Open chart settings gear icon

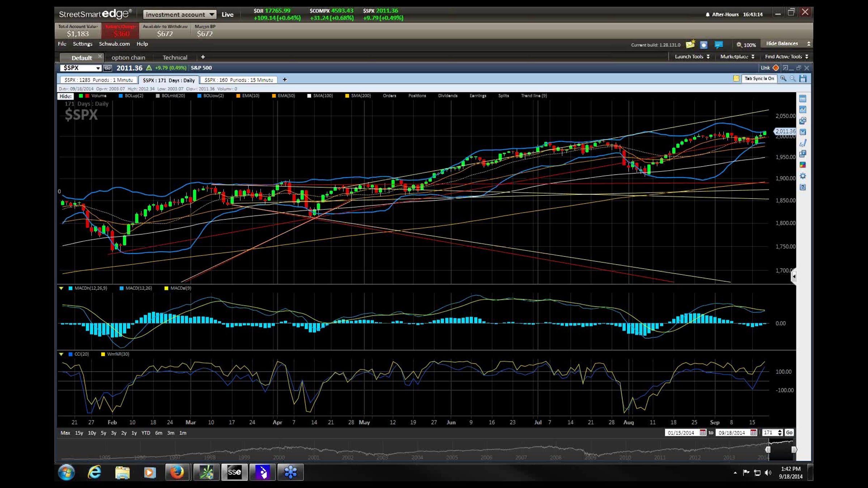click(x=803, y=176)
